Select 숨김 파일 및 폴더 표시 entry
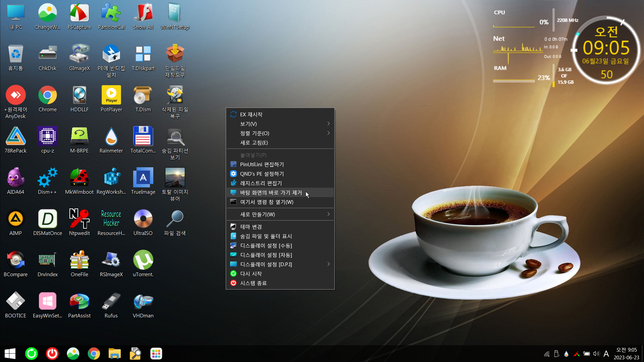The height and width of the screenshot is (362, 644). click(280, 236)
